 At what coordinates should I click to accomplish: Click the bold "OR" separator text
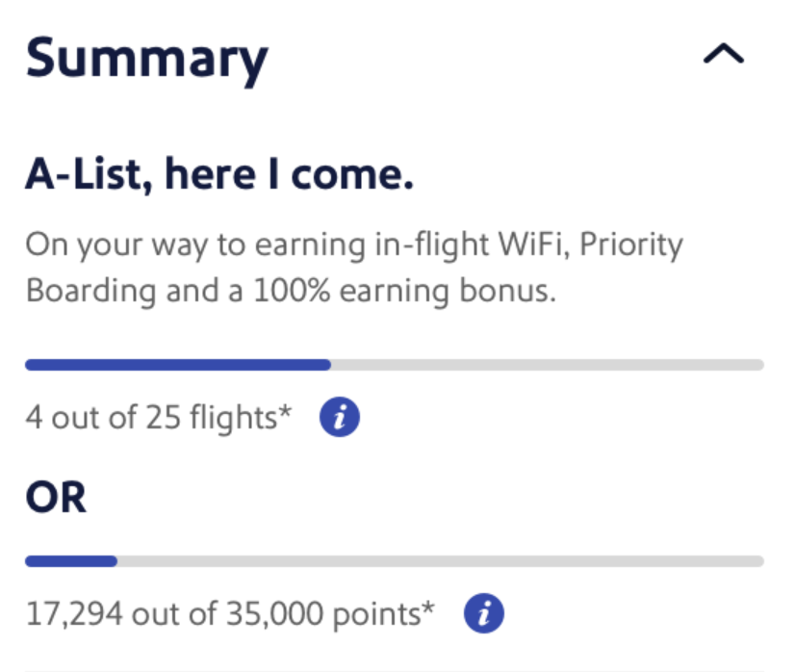[x=56, y=499]
